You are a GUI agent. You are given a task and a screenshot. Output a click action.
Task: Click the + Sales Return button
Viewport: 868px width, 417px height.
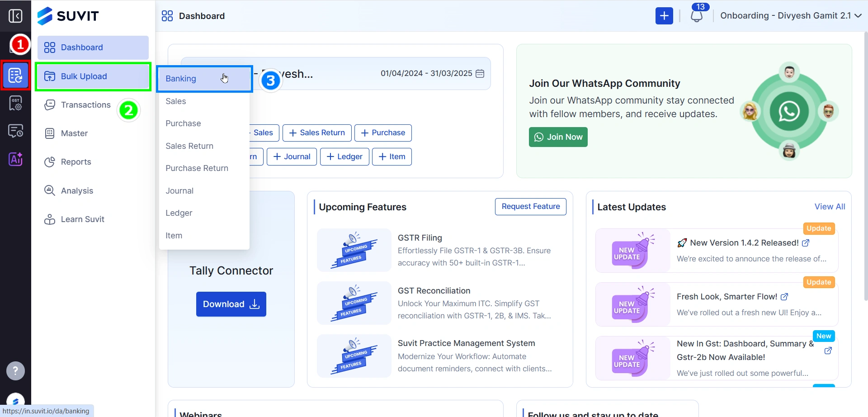click(317, 133)
